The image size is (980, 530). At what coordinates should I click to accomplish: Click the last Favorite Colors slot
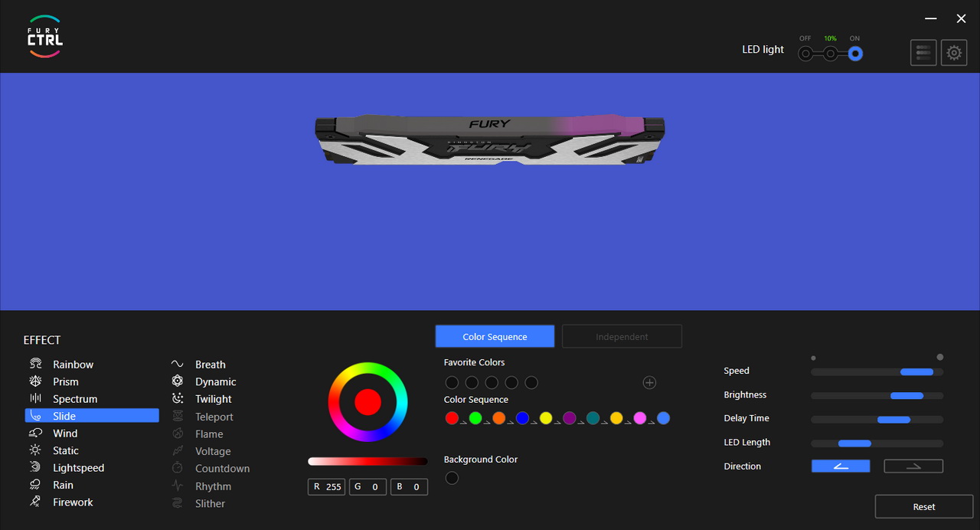point(531,382)
